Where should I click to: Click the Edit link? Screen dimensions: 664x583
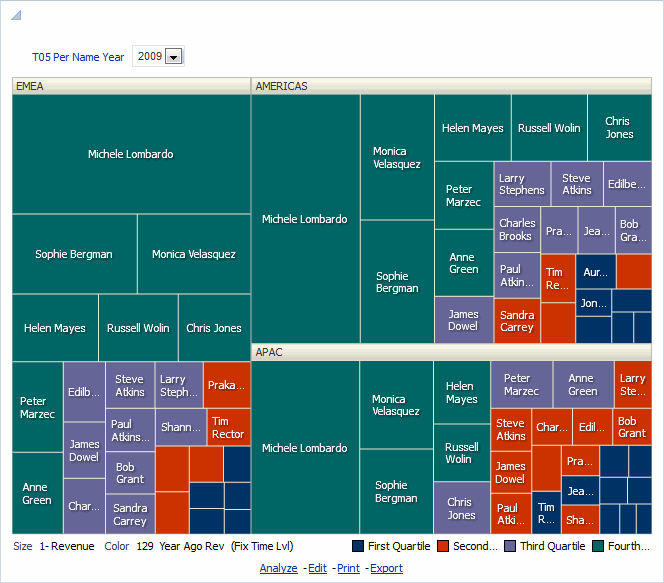[317, 568]
